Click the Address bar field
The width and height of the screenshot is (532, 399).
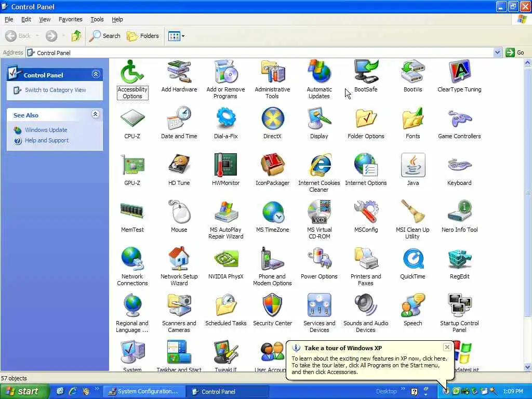[260, 52]
